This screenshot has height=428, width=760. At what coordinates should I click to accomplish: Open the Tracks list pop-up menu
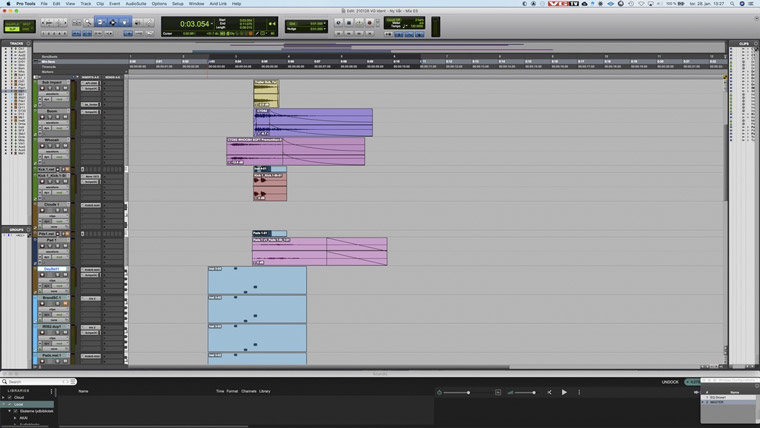coord(28,43)
